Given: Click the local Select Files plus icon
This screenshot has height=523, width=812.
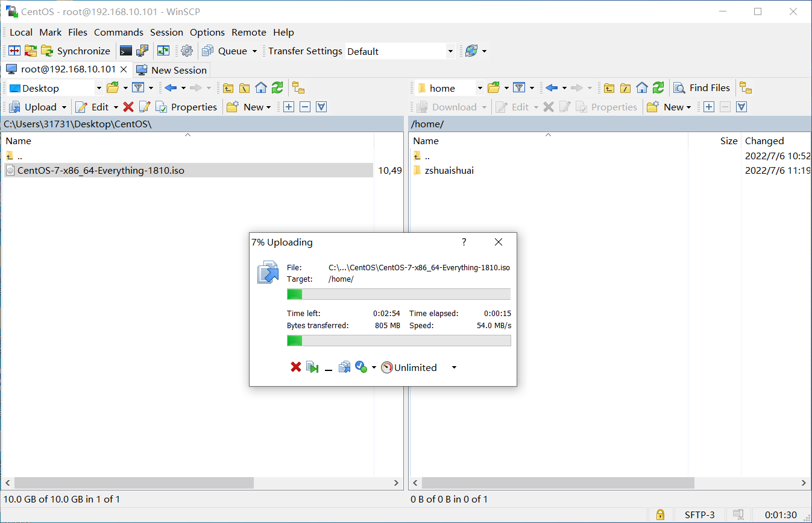Looking at the screenshot, I should click(x=289, y=107).
